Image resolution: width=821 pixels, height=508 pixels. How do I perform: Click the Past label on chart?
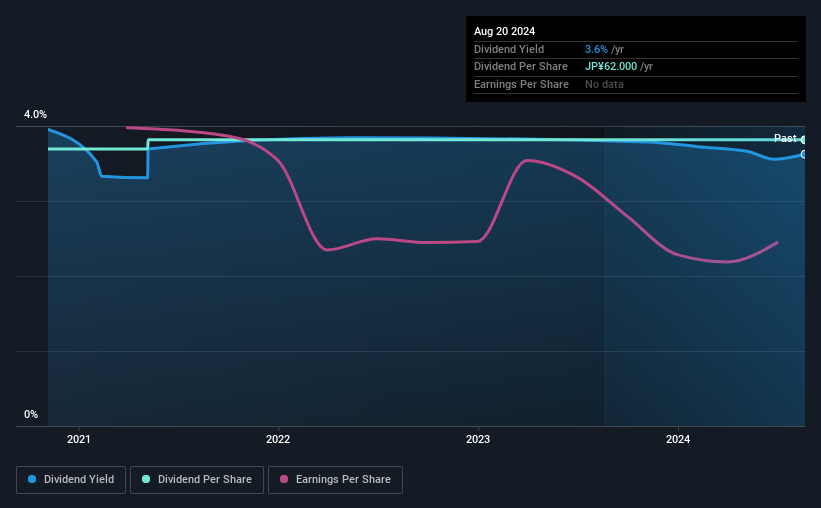[785, 138]
